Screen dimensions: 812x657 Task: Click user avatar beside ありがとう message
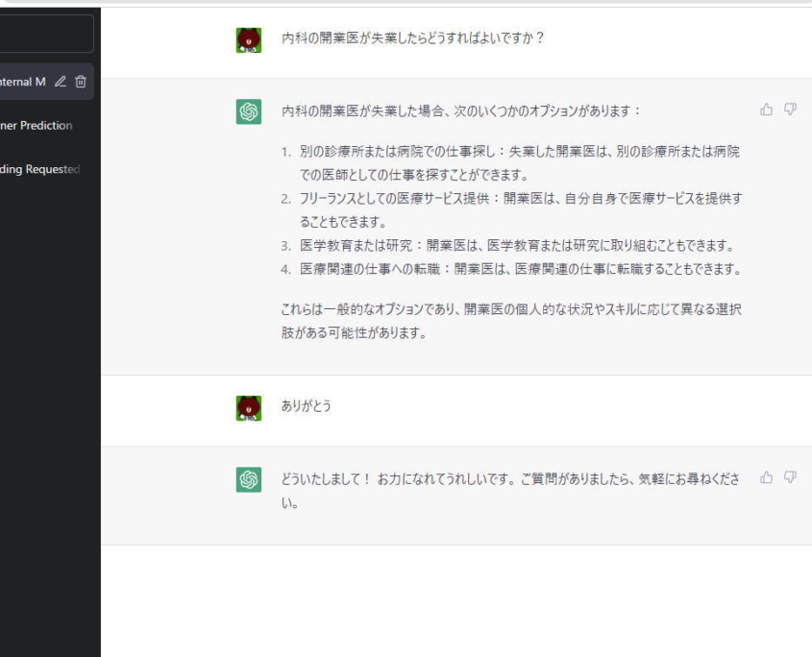pyautogui.click(x=249, y=408)
